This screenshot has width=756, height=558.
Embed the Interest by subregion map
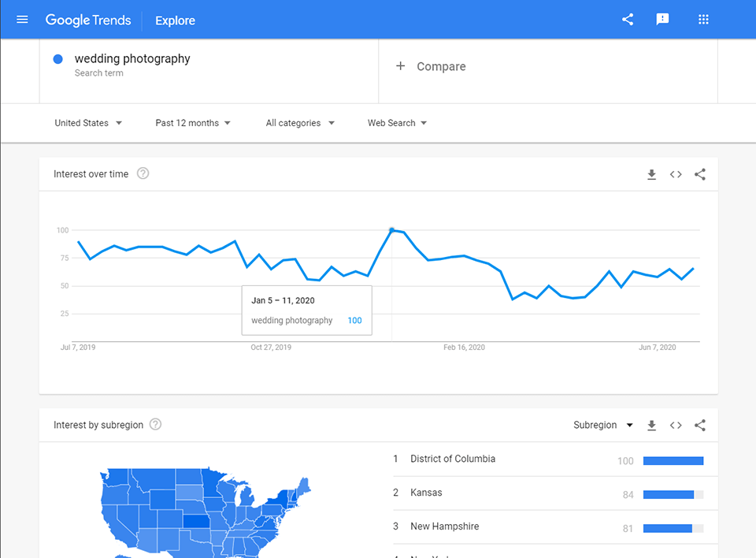(x=676, y=426)
